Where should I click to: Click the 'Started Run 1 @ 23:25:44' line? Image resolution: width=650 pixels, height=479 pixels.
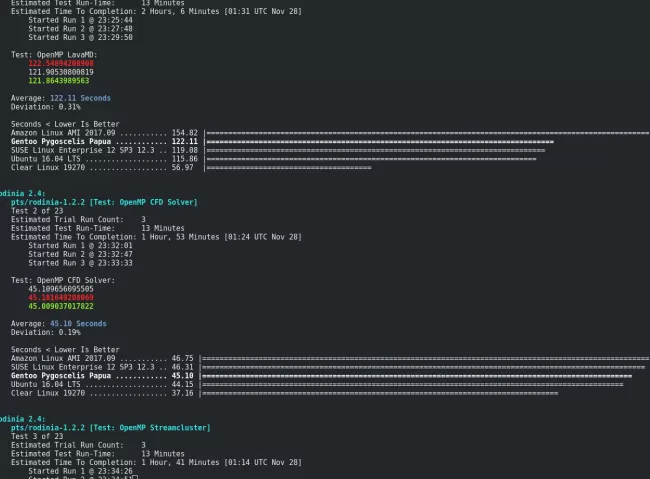click(x=80, y=20)
